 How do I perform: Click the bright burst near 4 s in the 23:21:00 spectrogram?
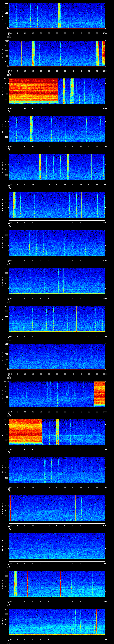[14, 205]
